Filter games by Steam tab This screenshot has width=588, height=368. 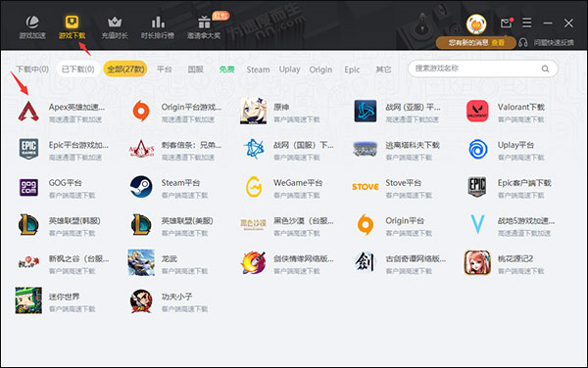click(x=258, y=69)
